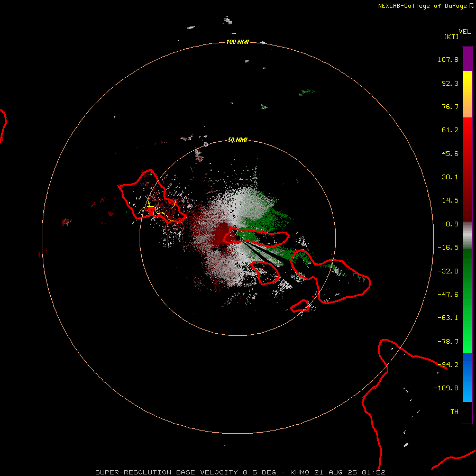
Task: Click the -32.0 legend value
Action: pyautogui.click(x=448, y=271)
